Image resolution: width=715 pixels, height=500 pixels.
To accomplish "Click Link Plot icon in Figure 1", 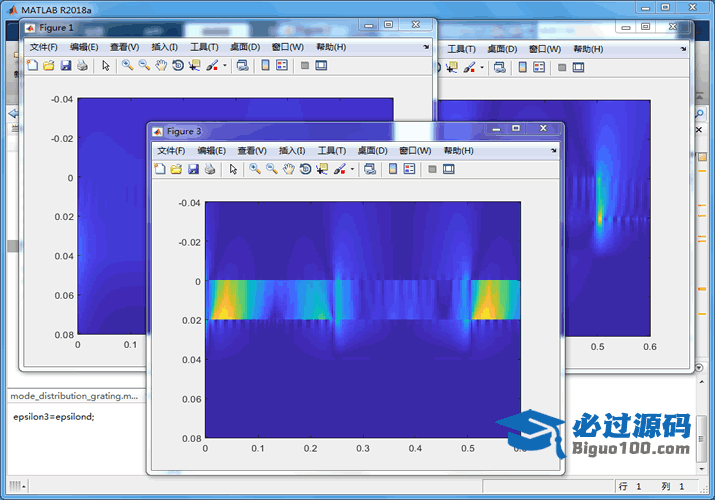I will (x=242, y=66).
